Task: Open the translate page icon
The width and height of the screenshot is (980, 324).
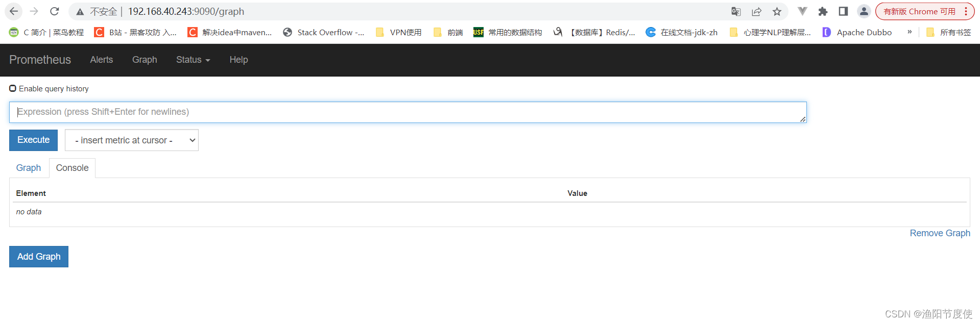Action: click(736, 11)
